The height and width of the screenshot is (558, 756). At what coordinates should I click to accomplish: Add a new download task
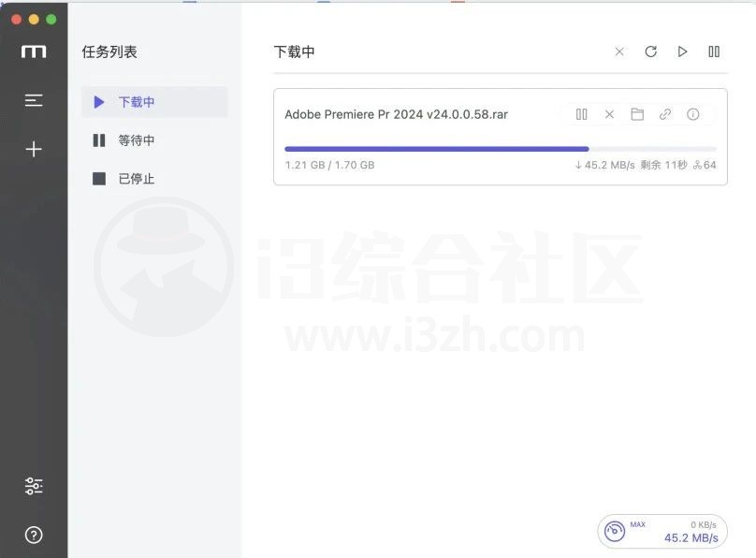[34, 149]
